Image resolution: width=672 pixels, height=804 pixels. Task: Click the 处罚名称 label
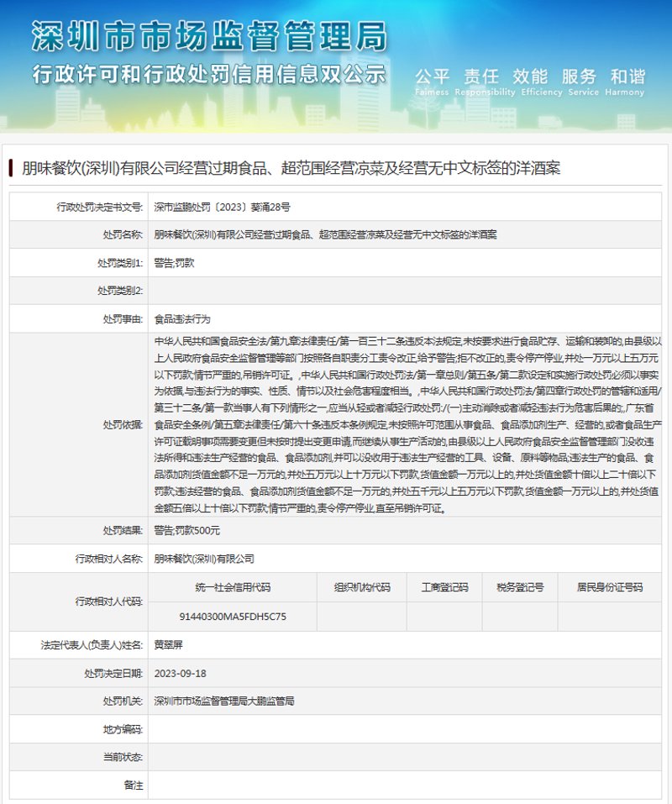(x=123, y=235)
